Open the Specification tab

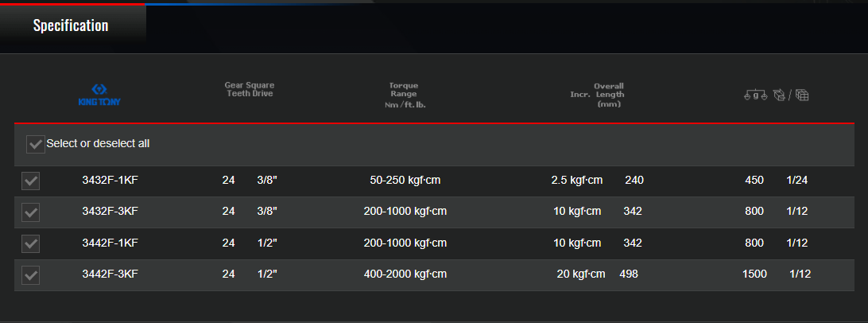(x=71, y=25)
